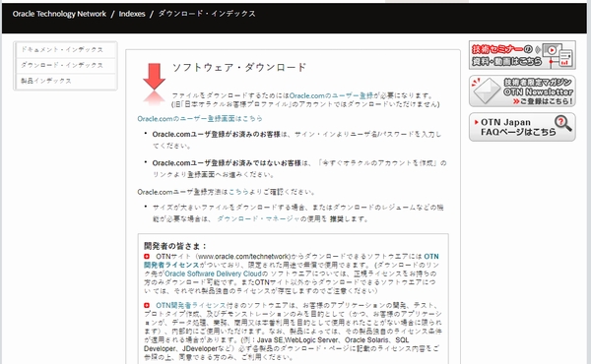
Task: Go to Indexes breadcrumb
Action: pos(132,14)
